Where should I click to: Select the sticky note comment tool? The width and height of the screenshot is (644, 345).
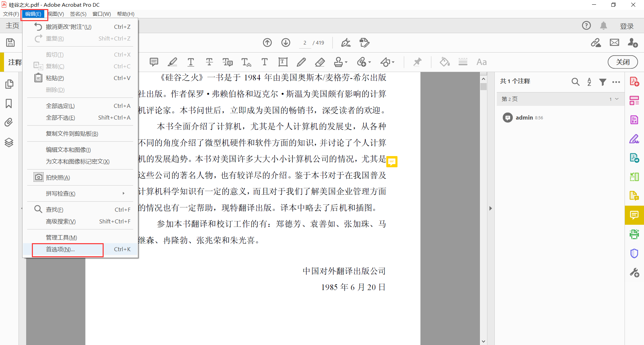point(154,62)
